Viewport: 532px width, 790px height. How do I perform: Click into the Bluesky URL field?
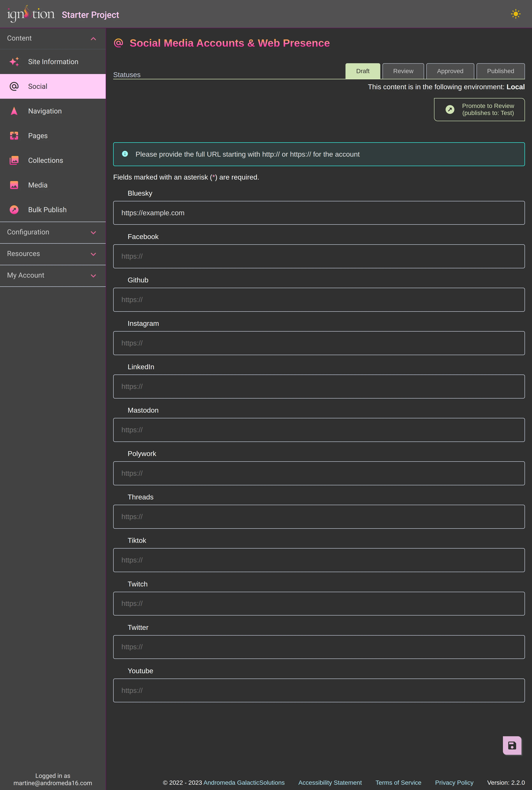319,213
